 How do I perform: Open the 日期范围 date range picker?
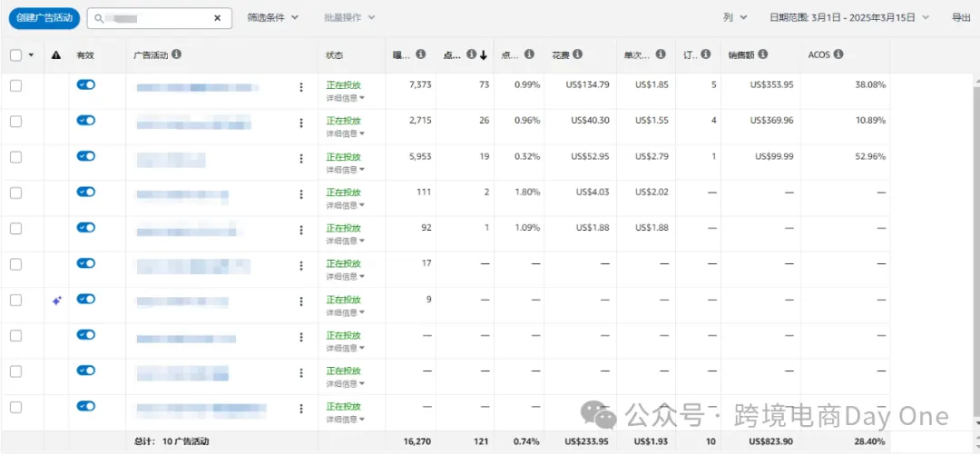[x=849, y=17]
